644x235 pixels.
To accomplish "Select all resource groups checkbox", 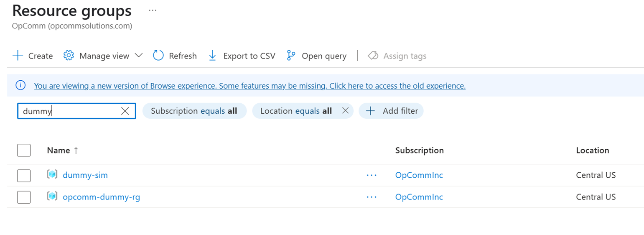I will pyautogui.click(x=24, y=150).
